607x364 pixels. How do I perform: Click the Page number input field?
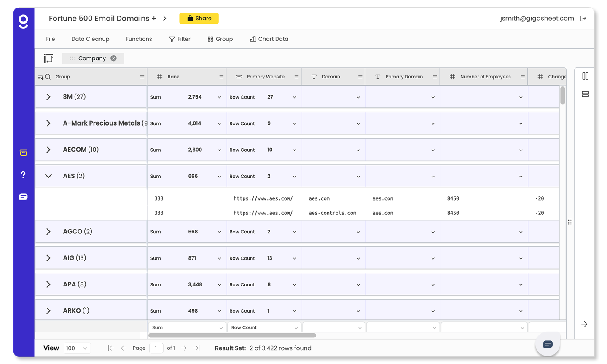pyautogui.click(x=156, y=348)
